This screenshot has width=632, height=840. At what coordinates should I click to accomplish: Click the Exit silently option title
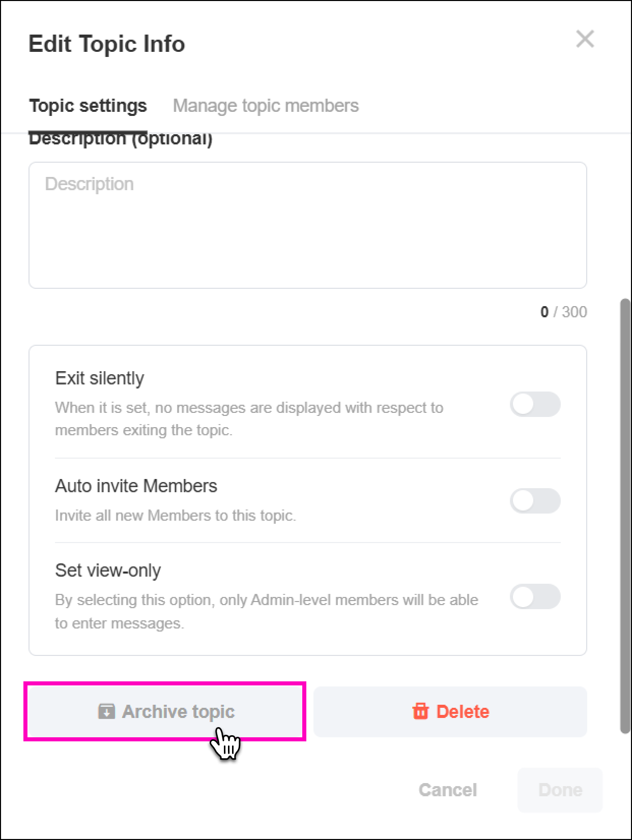(100, 378)
